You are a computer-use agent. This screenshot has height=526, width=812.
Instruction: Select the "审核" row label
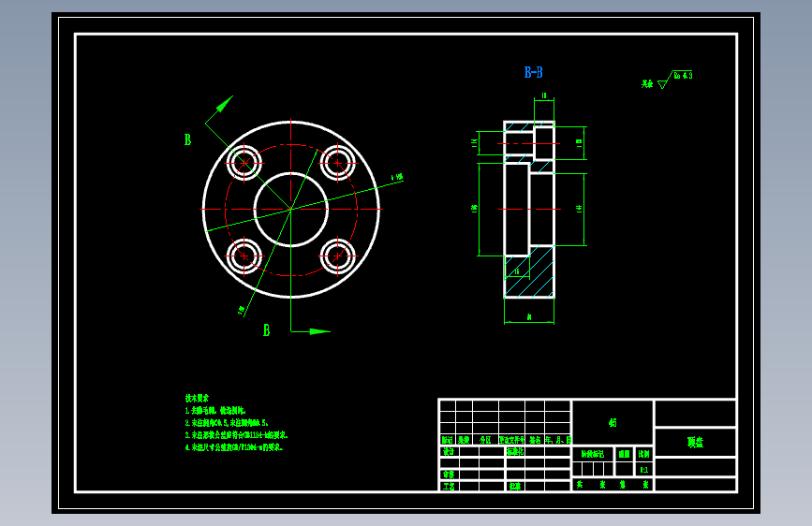point(449,475)
